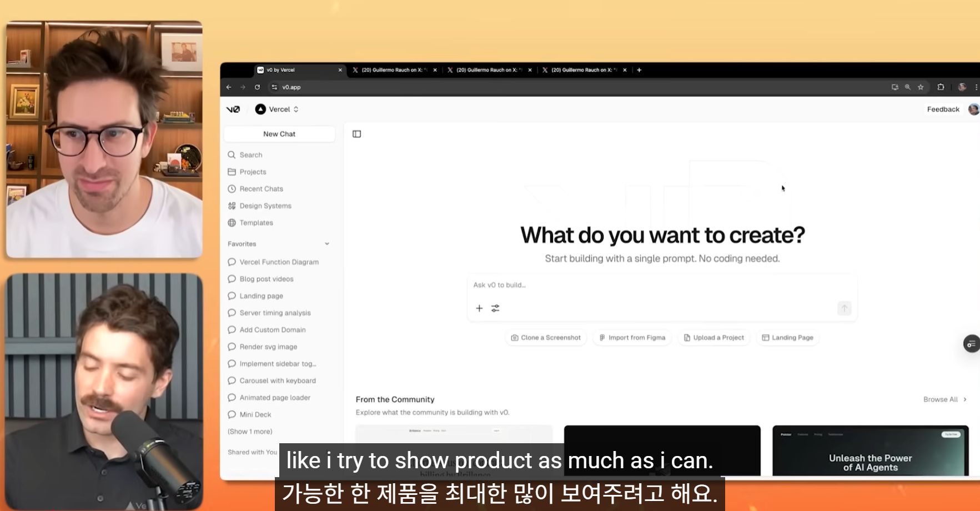Open the prompt settings sliders icon
Screen dimensions: 980x511
tap(495, 308)
